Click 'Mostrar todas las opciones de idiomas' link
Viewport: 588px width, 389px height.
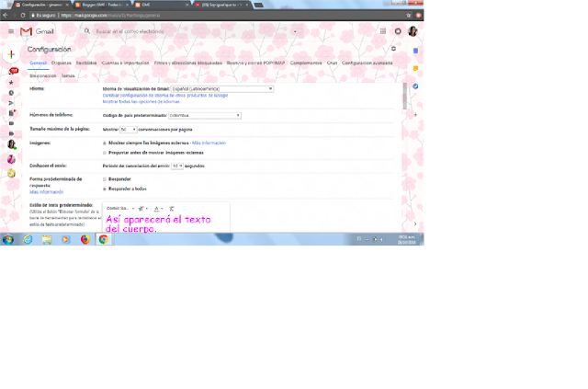point(141,102)
